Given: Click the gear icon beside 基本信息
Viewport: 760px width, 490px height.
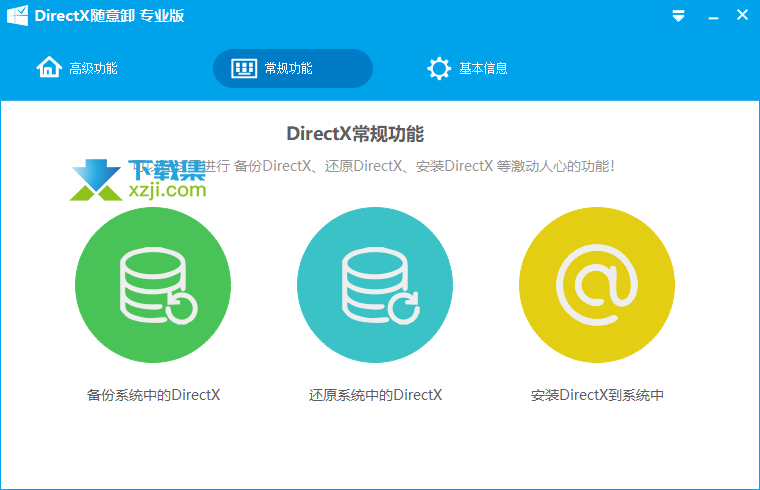Looking at the screenshot, I should [x=439, y=68].
